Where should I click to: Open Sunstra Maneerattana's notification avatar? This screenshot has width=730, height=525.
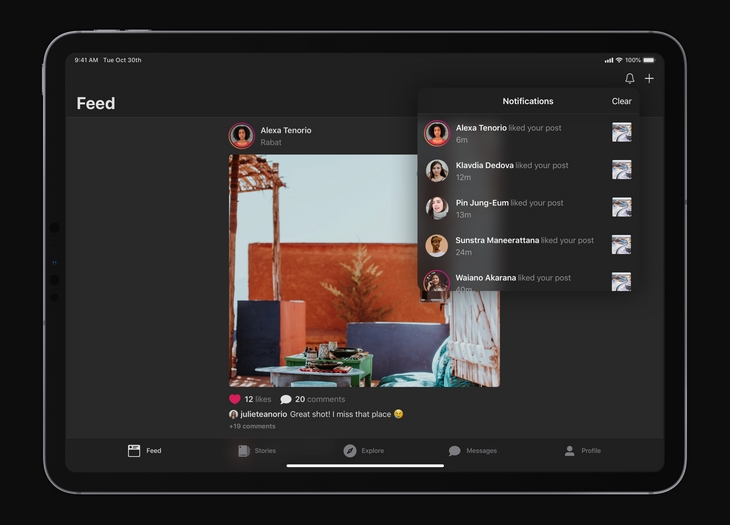click(436, 245)
